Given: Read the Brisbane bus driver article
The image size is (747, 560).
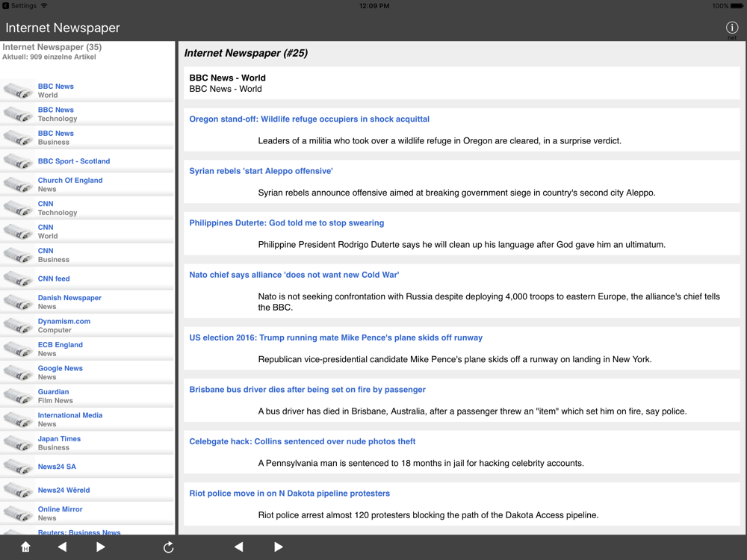Looking at the screenshot, I should 307,390.
